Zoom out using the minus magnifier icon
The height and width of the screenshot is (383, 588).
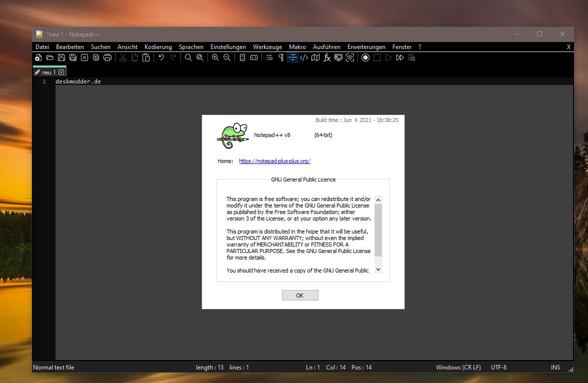(227, 57)
